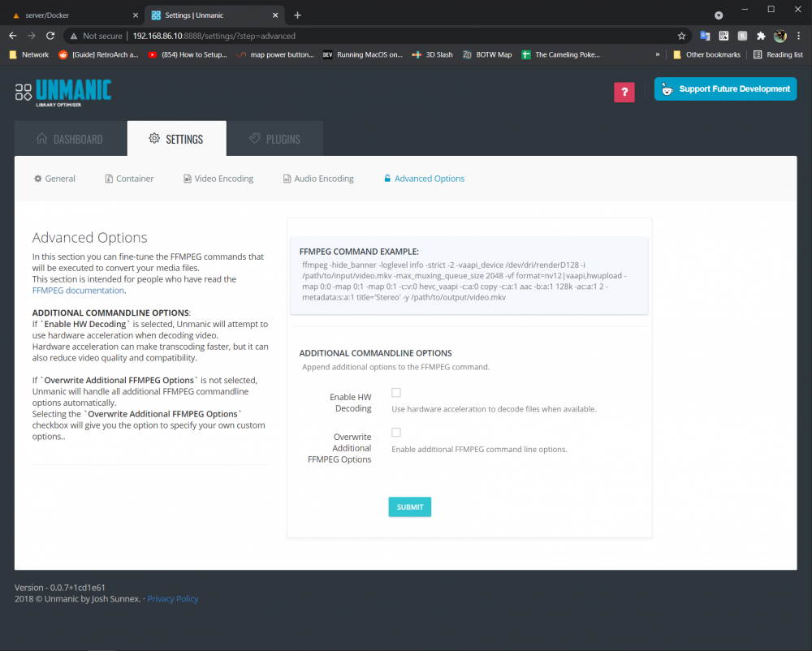Go to the Container settings step
Image resolution: width=812 pixels, height=651 pixels.
(x=129, y=179)
